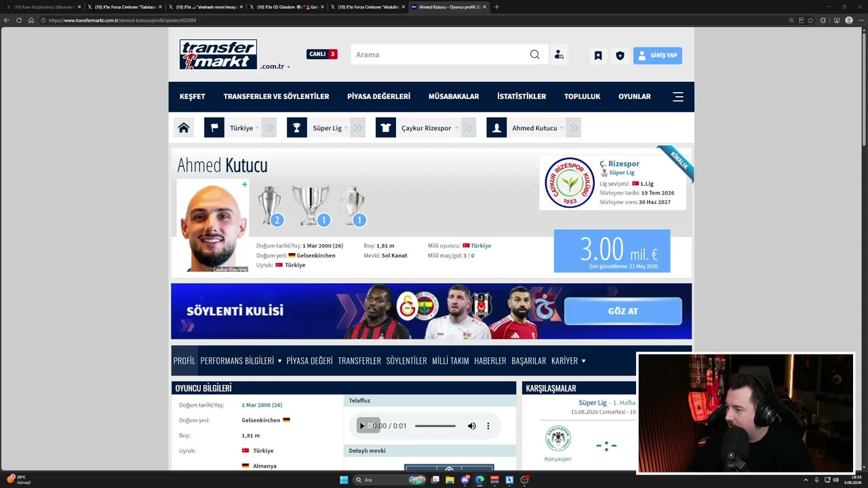
Task: Open the Piyasa Değerleri menu
Action: point(378,97)
